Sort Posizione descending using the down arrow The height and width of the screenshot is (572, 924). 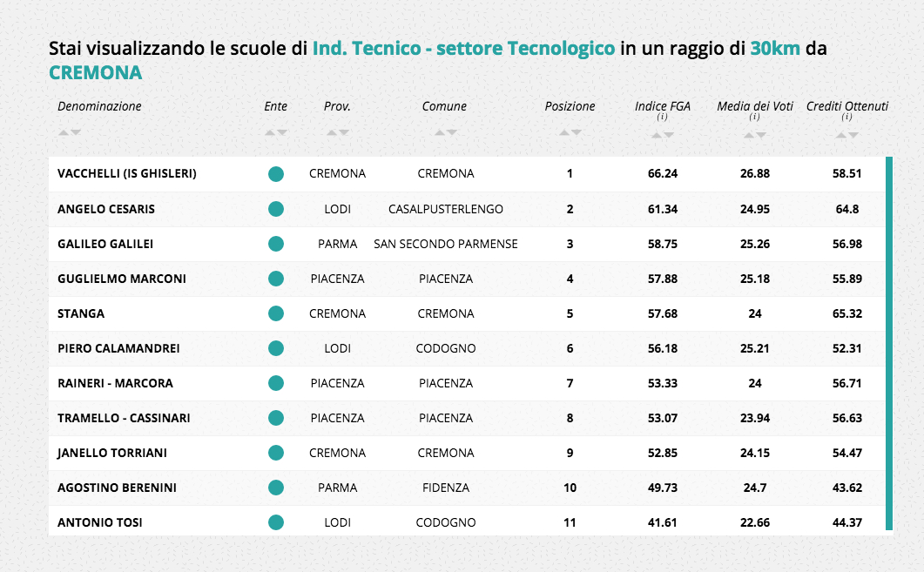[577, 132]
